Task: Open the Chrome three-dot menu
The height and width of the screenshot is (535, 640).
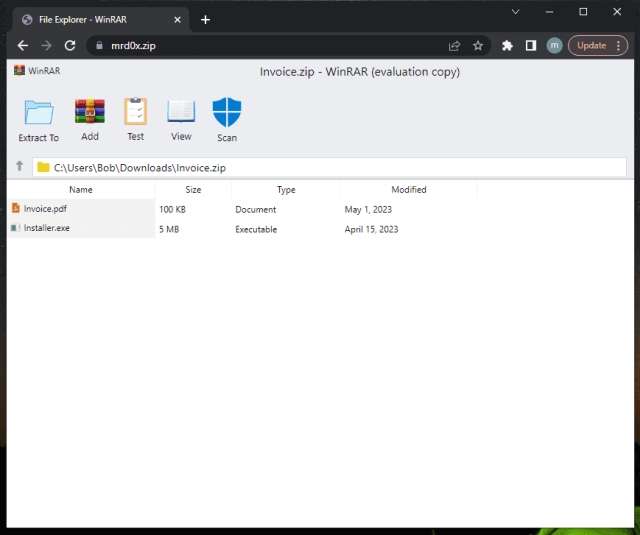Action: coord(621,45)
